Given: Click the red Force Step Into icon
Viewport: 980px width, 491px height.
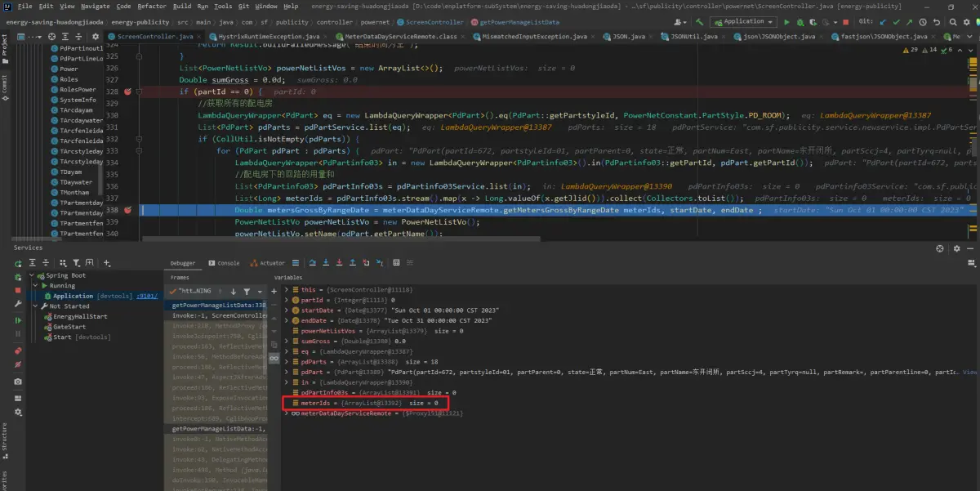Looking at the screenshot, I should (x=341, y=263).
